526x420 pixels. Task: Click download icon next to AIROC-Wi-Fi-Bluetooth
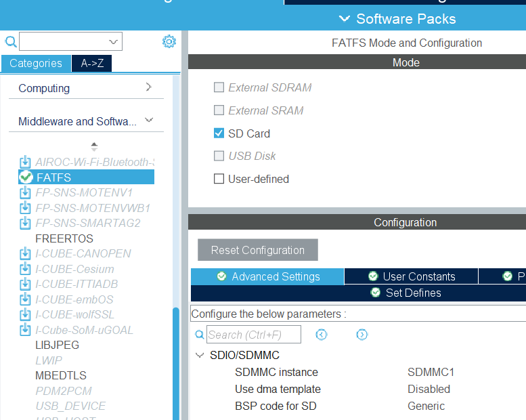click(25, 162)
